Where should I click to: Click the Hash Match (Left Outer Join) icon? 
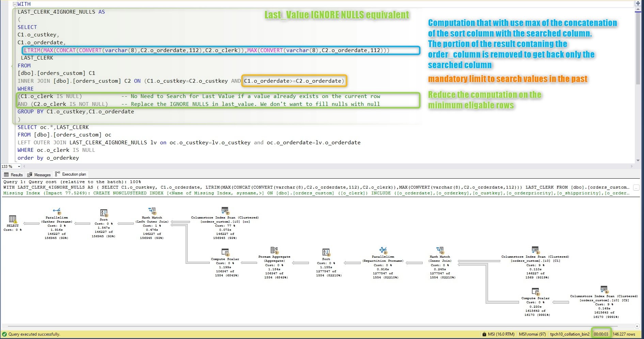pos(152,211)
